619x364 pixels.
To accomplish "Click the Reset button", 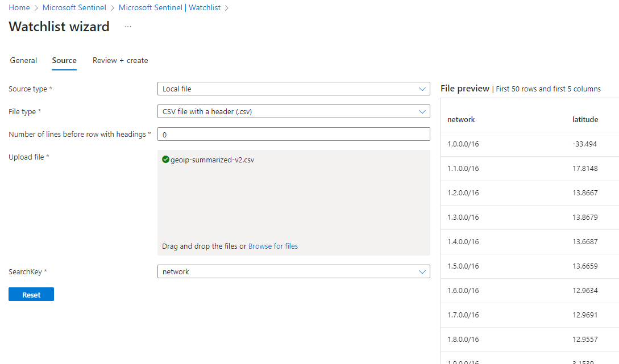I will coord(31,295).
